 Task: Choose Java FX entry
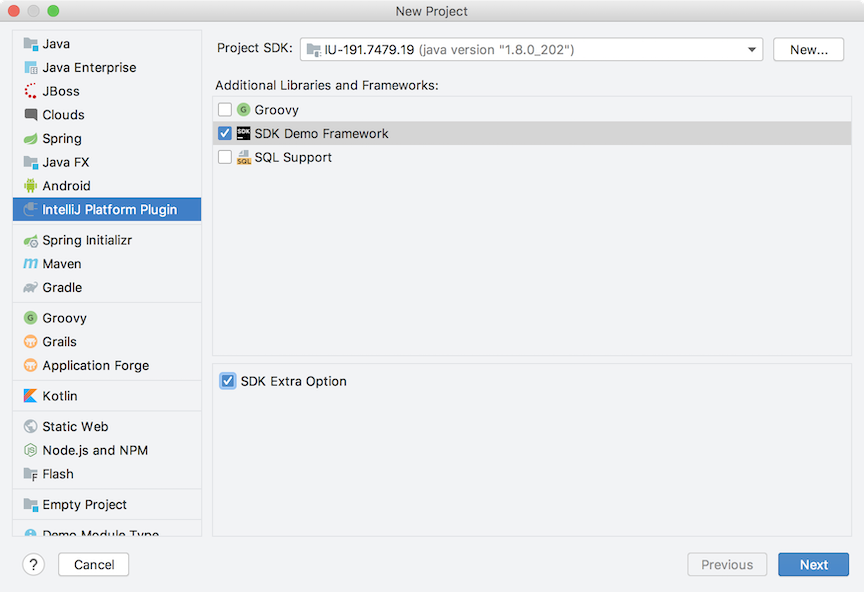[107, 162]
